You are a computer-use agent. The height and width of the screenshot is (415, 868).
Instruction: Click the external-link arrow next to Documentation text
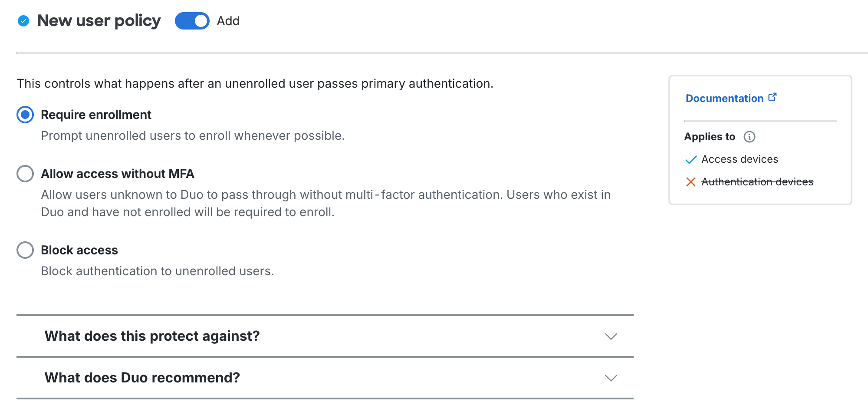(x=773, y=97)
